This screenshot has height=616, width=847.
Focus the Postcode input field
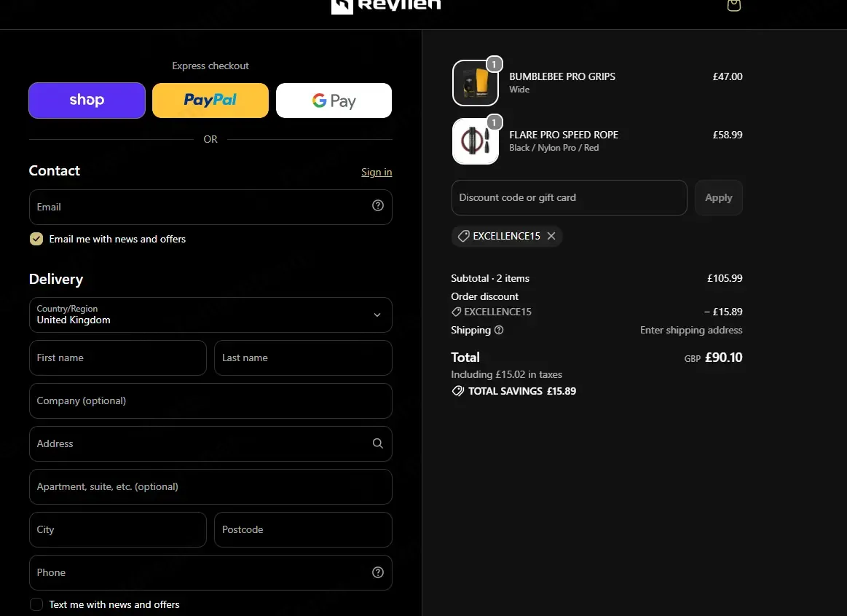[303, 529]
